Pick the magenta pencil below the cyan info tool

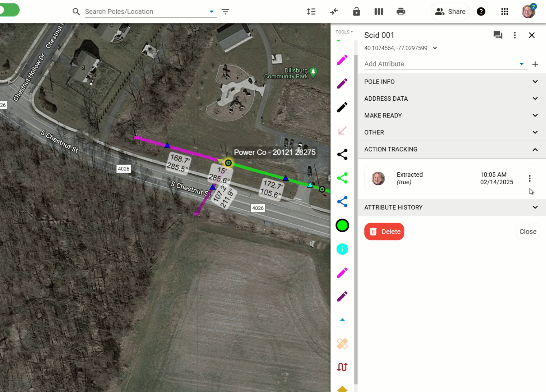(342, 273)
